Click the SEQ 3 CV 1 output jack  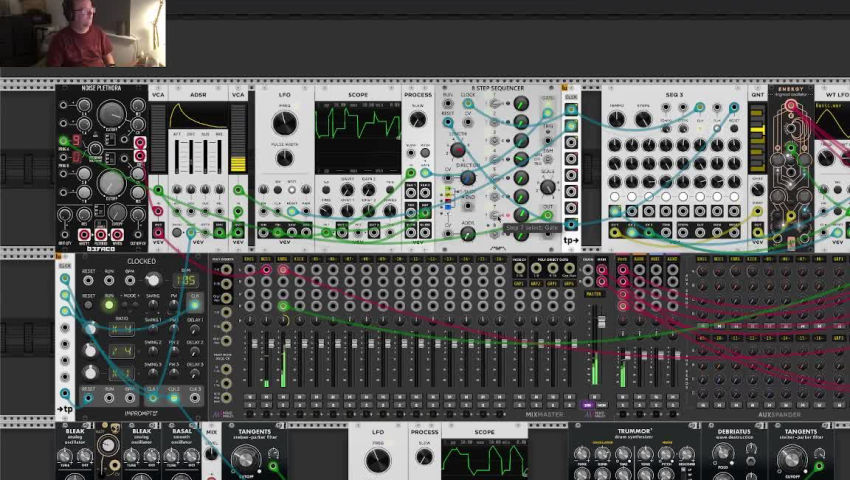pos(615,232)
